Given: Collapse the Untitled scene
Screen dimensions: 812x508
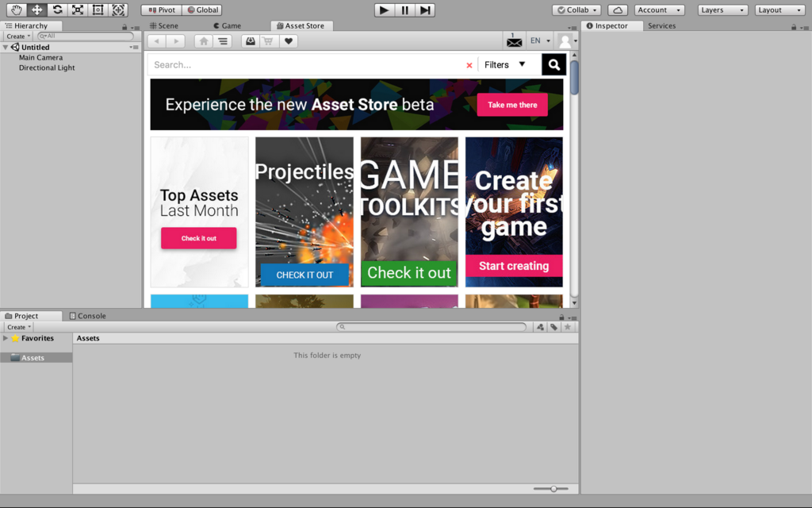Looking at the screenshot, I should click(x=6, y=47).
